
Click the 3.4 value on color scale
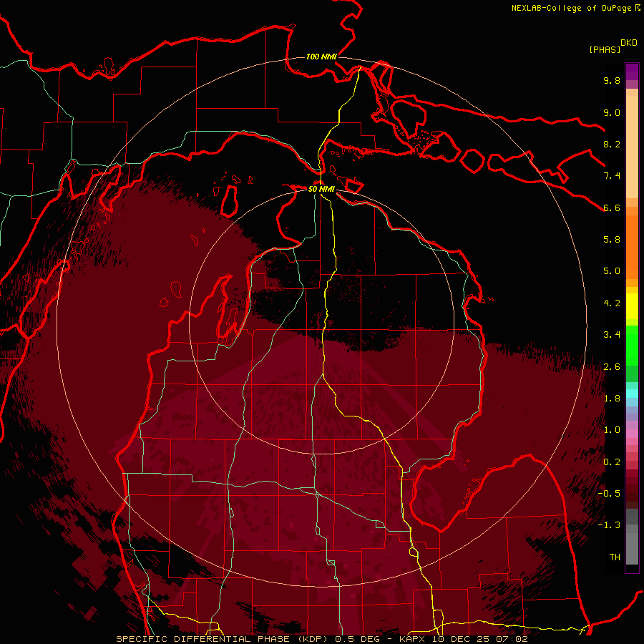tap(612, 335)
